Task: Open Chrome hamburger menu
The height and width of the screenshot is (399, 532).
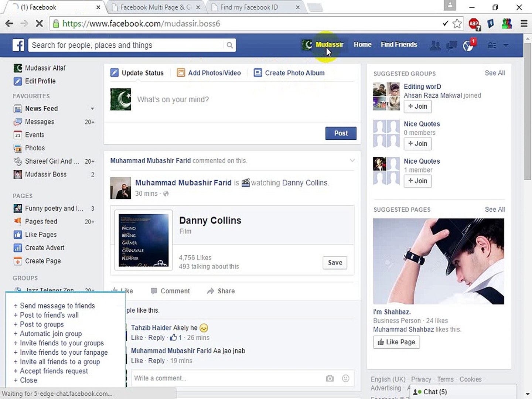Action: coord(524,24)
